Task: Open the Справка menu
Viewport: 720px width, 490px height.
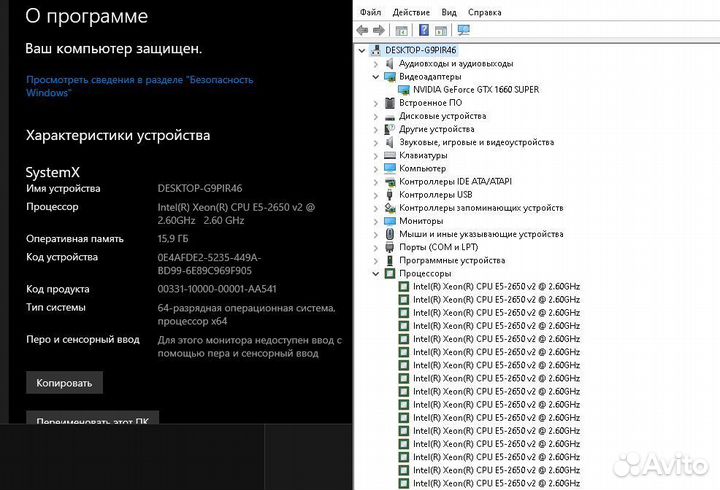Action: (x=485, y=13)
